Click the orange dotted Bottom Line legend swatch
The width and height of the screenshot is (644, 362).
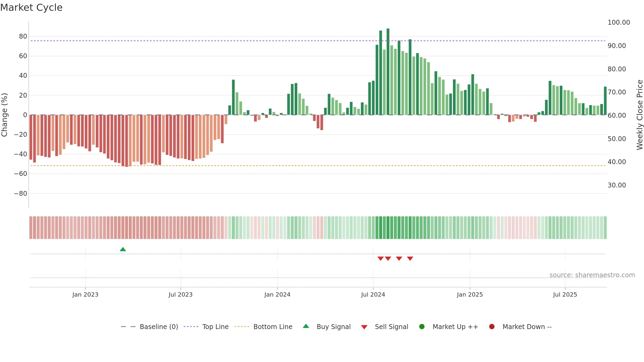[x=242, y=327]
